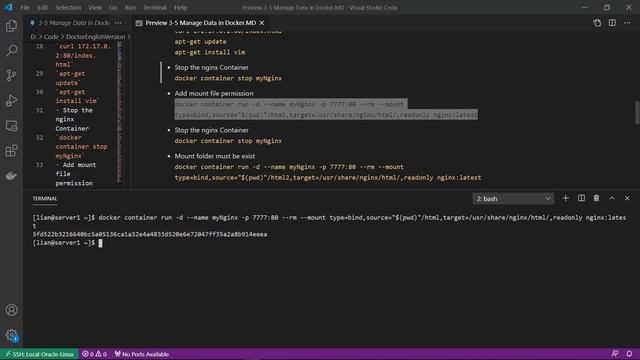Viewport: 640px width, 360px height.
Task: Open Run and Debug view
Action: (x=11, y=100)
